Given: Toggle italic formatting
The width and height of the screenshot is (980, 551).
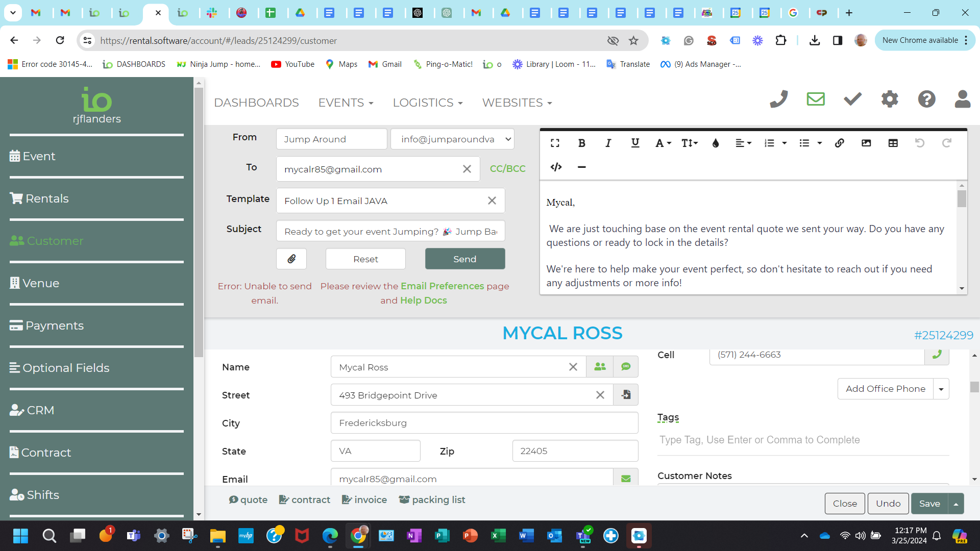Looking at the screenshot, I should [x=608, y=143].
